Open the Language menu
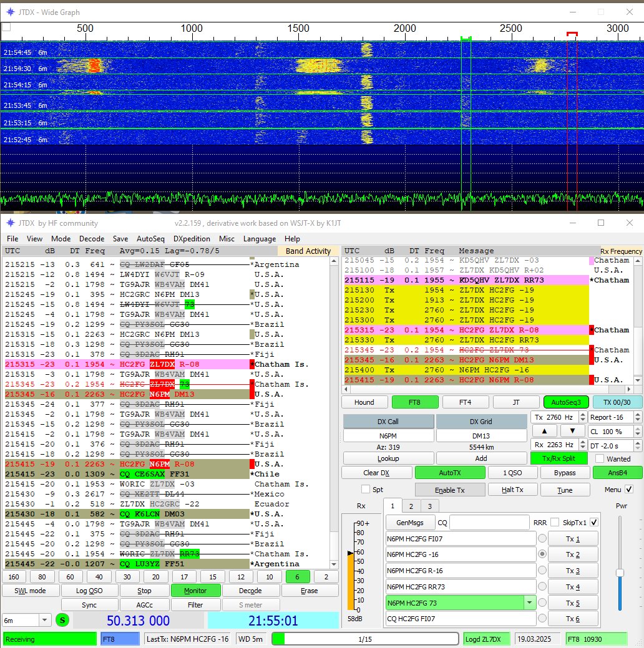This screenshot has height=648, width=644. coord(260,238)
